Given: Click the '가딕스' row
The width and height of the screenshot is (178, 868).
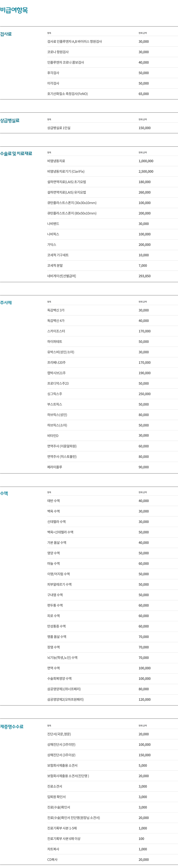Looking at the screenshot, I should click(52, 245).
